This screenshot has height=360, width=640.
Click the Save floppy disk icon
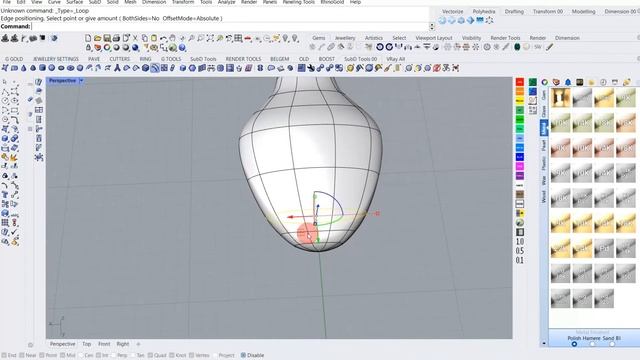(107, 38)
